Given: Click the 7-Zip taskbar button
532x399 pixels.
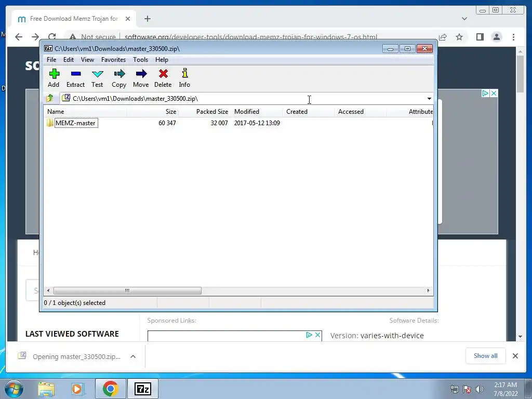Looking at the screenshot, I should click(143, 389).
